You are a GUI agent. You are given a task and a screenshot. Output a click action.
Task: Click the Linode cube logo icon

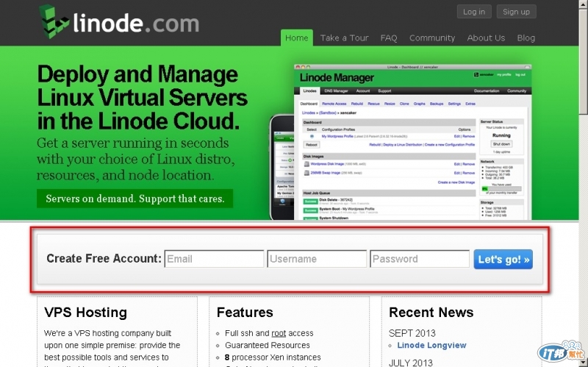tap(54, 21)
